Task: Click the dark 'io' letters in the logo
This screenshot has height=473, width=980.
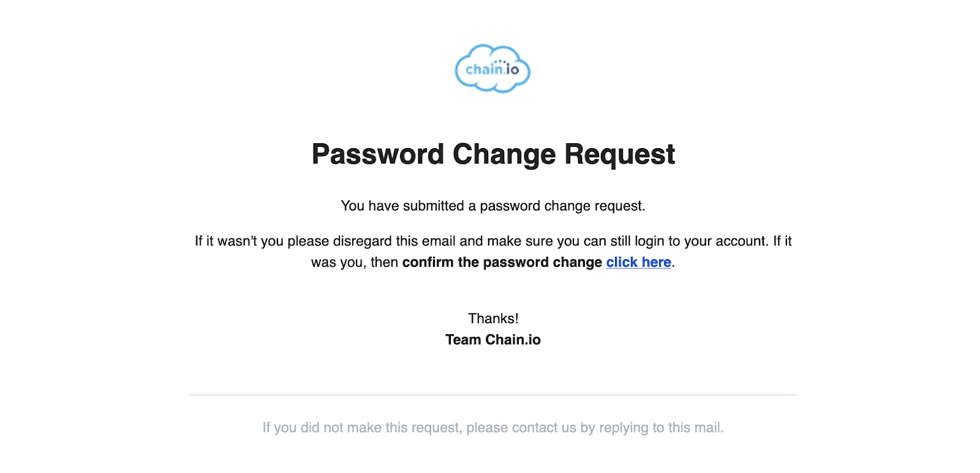Action: point(513,70)
